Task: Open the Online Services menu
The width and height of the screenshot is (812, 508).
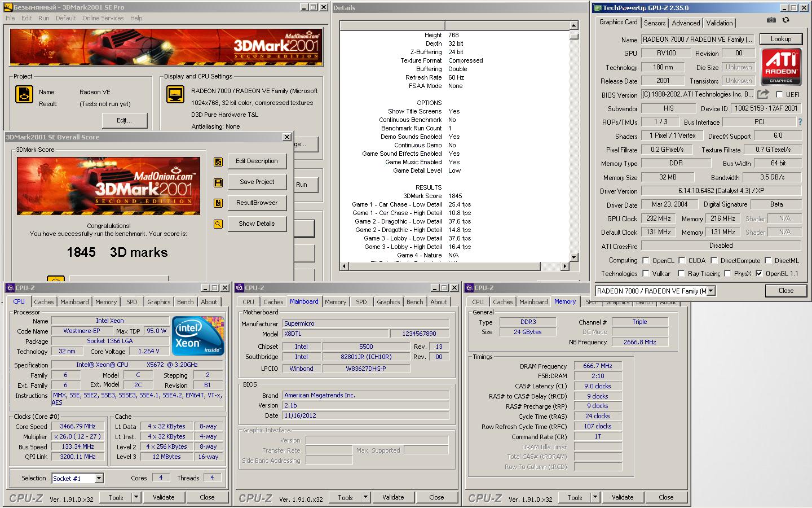Action: (103, 18)
